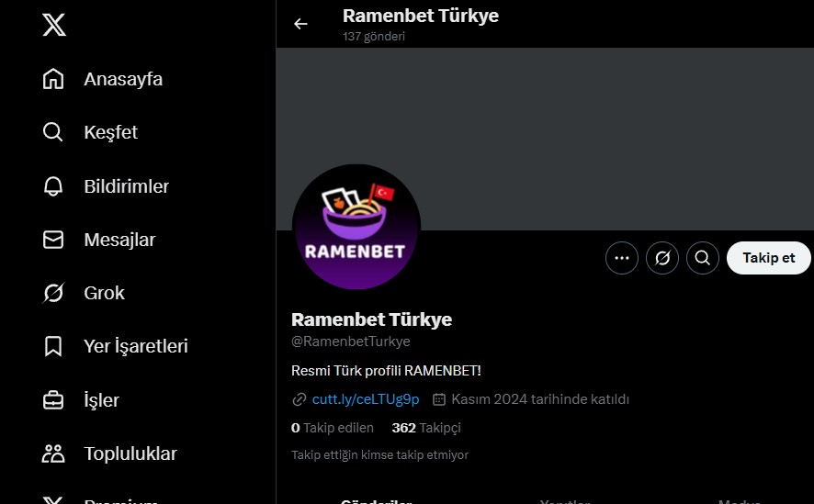Open Mesajlar envelope icon

point(53,240)
